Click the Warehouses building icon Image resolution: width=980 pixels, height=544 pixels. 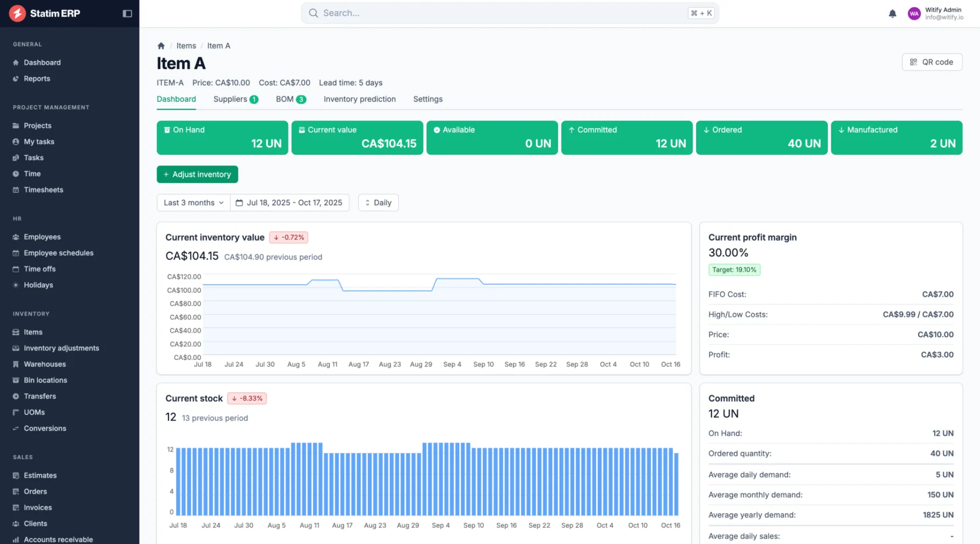pos(16,364)
